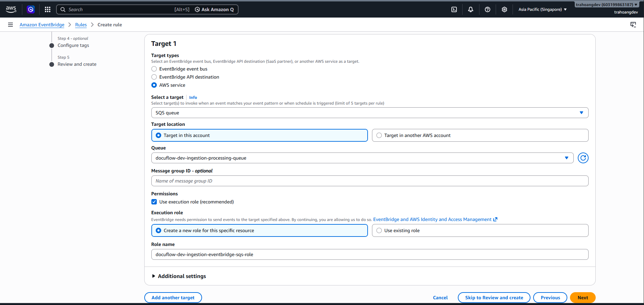The image size is (644, 305).
Task: Open the panel icon at breadcrumb right
Action: pos(633,25)
